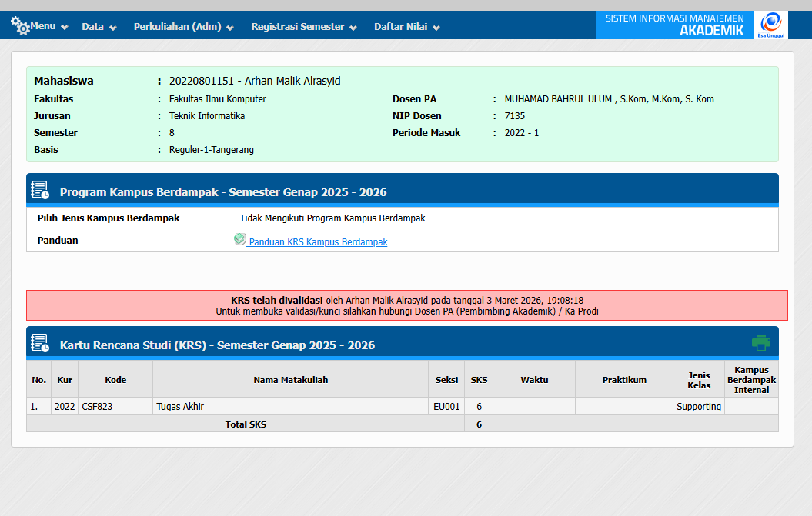Expand the Daftar Nilai dropdown arrow
Viewport: 812px width, 516px height.
pos(436,28)
